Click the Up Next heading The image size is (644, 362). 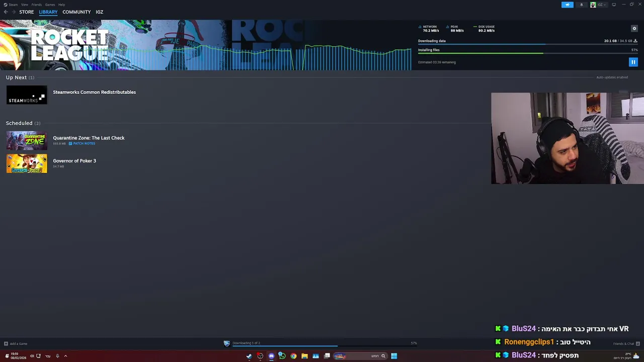(x=16, y=77)
